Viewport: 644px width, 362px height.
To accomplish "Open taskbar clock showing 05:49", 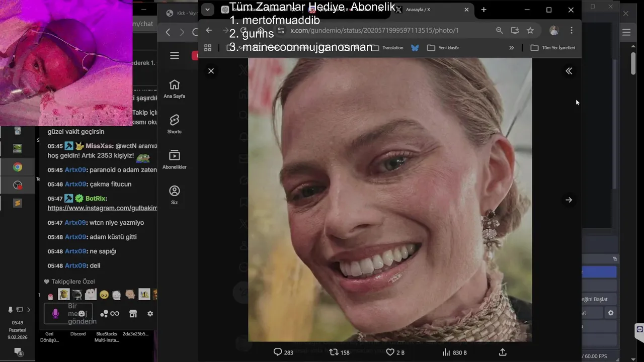I will 18,330.
